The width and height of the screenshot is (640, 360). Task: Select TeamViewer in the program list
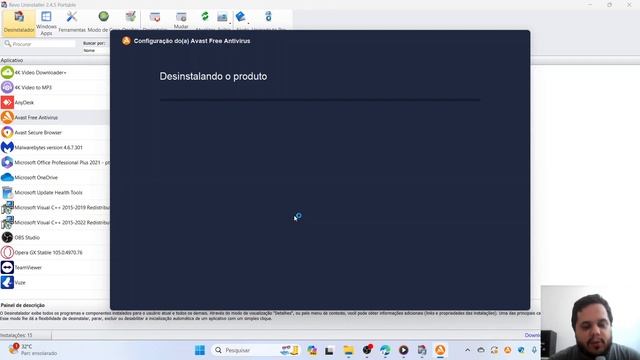tap(55, 267)
